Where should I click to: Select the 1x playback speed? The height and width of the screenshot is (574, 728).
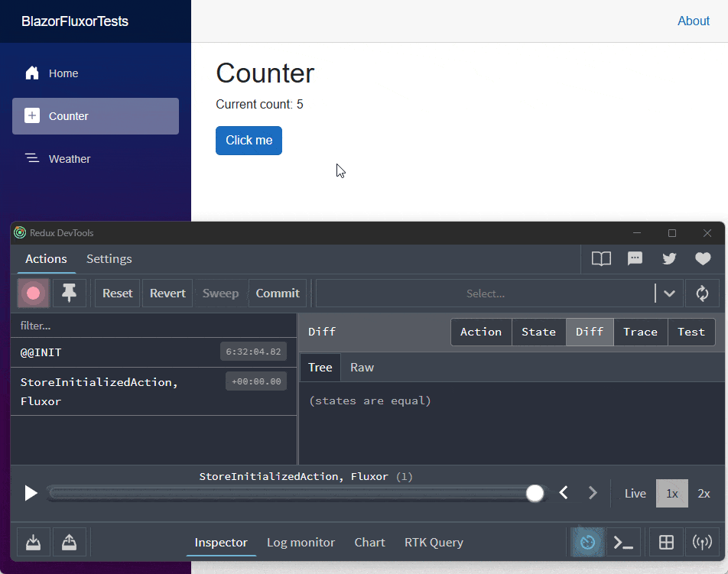(672, 493)
